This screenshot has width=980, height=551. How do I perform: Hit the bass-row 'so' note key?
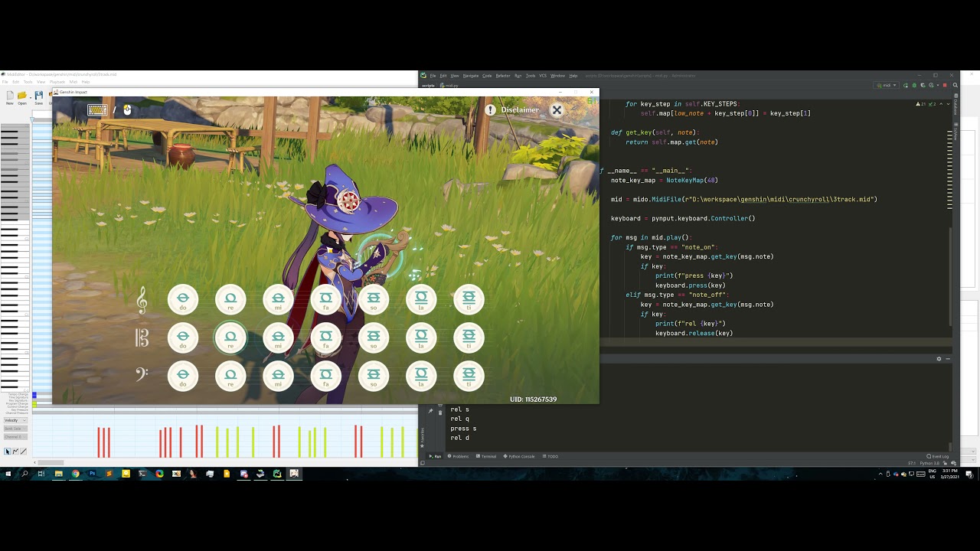pyautogui.click(x=374, y=376)
